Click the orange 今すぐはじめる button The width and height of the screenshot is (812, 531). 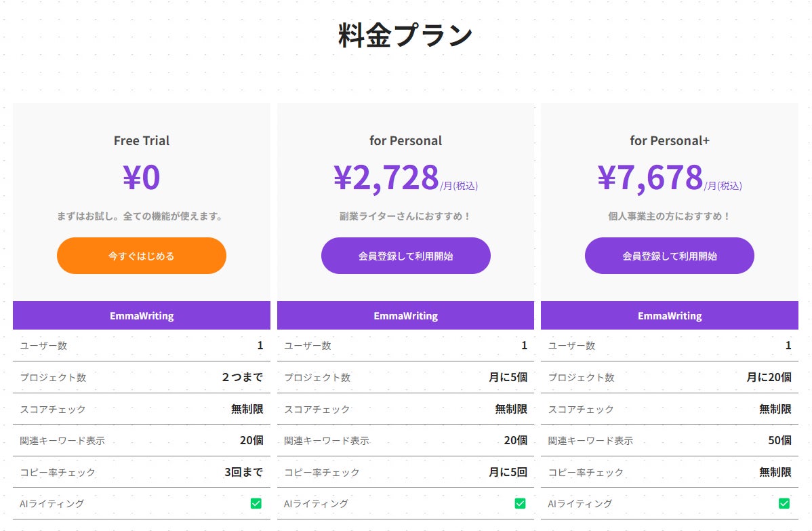(141, 256)
